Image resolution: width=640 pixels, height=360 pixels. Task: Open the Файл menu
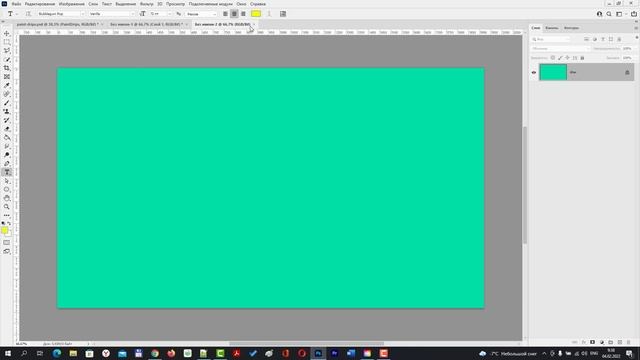16,4
